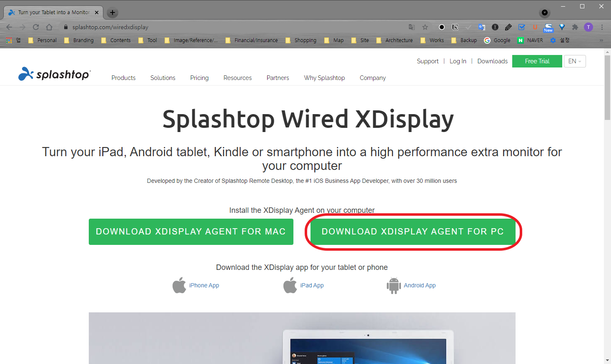Image resolution: width=611 pixels, height=364 pixels.
Task: Click the black circle extension icon
Action: click(x=442, y=27)
